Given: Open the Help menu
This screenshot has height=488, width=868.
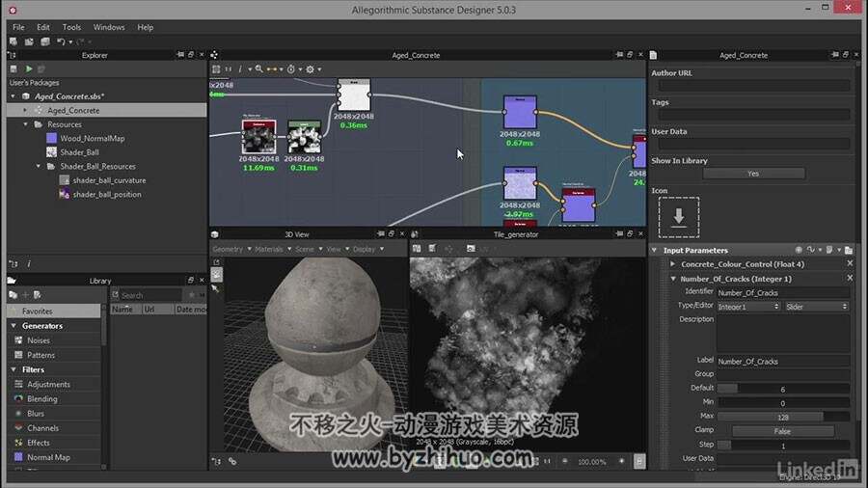Looking at the screenshot, I should tap(145, 27).
